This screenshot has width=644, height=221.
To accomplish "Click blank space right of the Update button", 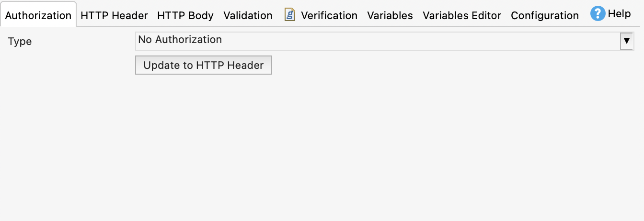I will (x=431, y=66).
